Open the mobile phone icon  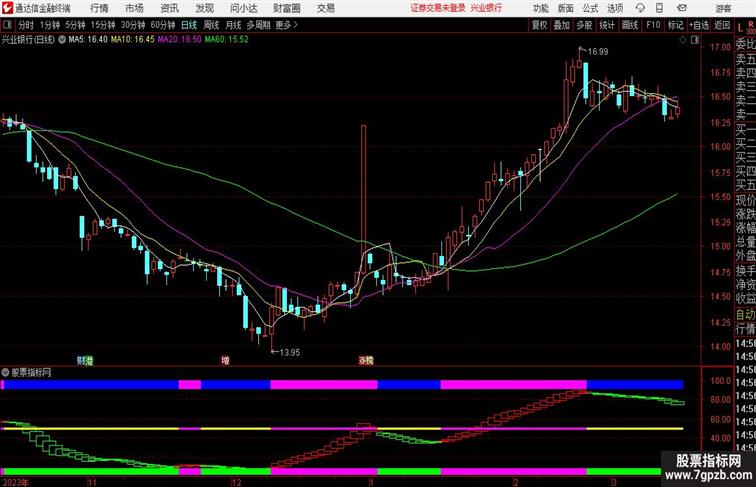point(660,8)
